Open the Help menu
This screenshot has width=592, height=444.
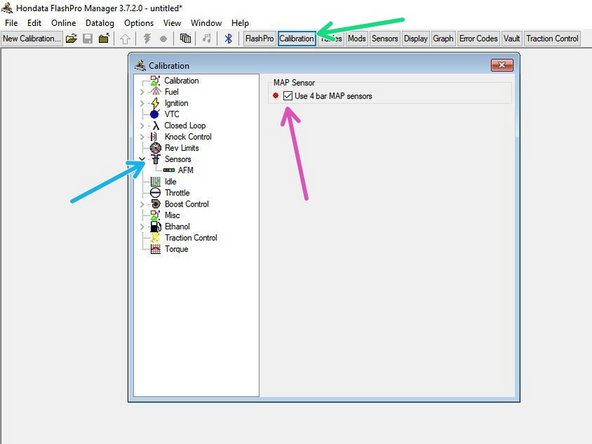coord(240,23)
